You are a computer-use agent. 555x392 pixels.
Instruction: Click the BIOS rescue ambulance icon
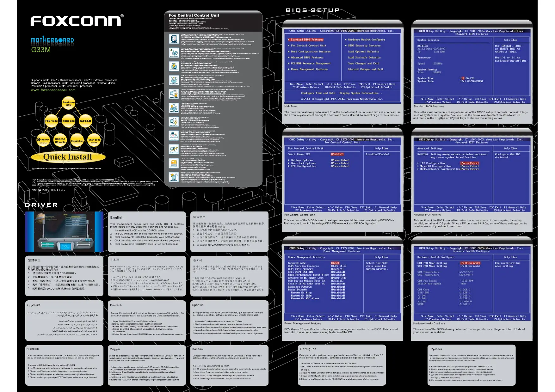(x=174, y=135)
